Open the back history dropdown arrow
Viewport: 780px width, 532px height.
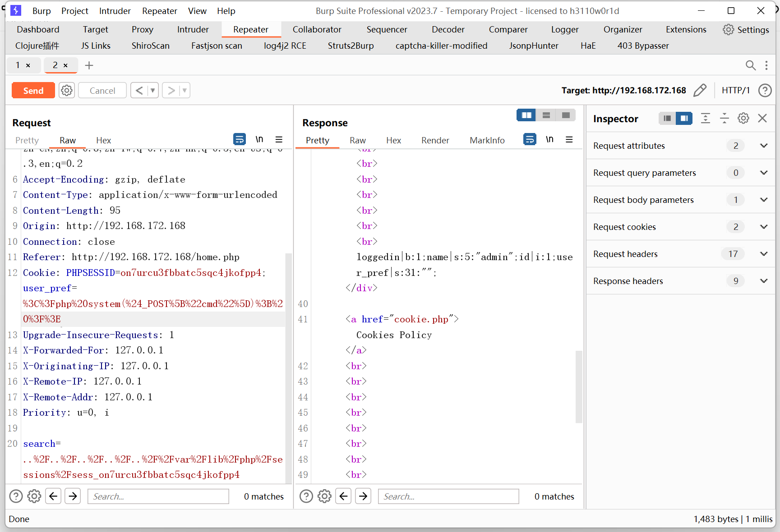tap(153, 91)
